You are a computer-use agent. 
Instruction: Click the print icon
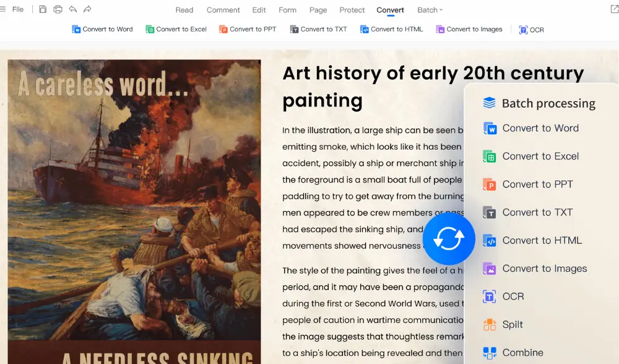[58, 9]
